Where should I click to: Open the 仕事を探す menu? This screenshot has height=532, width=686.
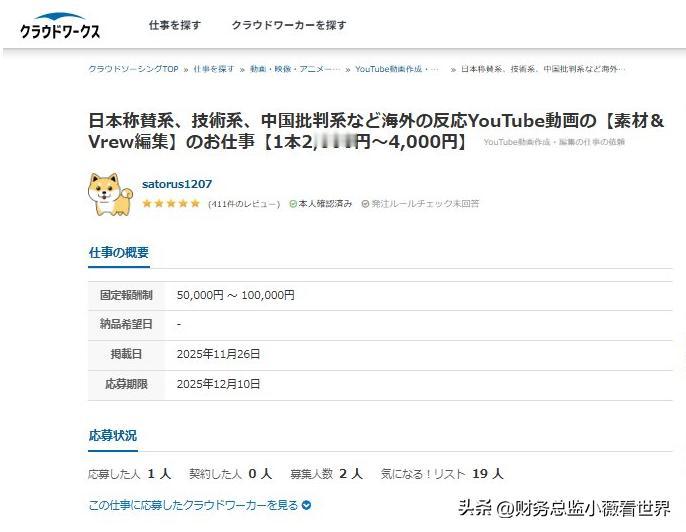[175, 25]
